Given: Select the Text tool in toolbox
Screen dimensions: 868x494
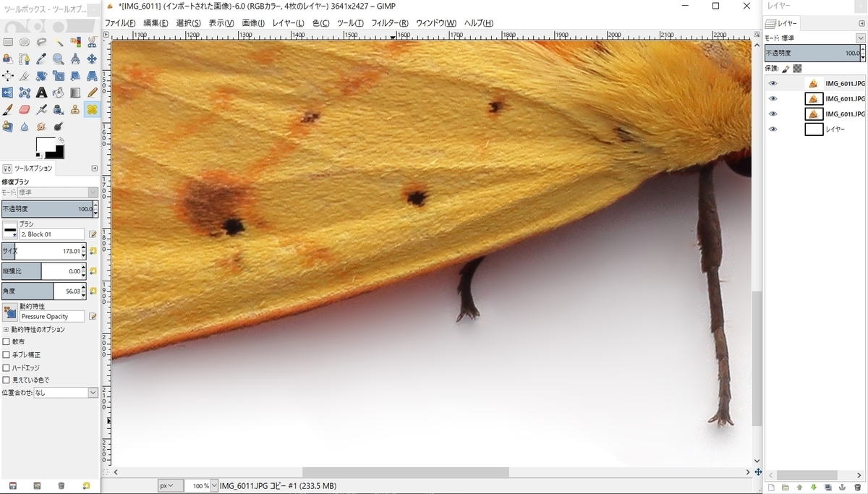Looking at the screenshot, I should [x=41, y=93].
